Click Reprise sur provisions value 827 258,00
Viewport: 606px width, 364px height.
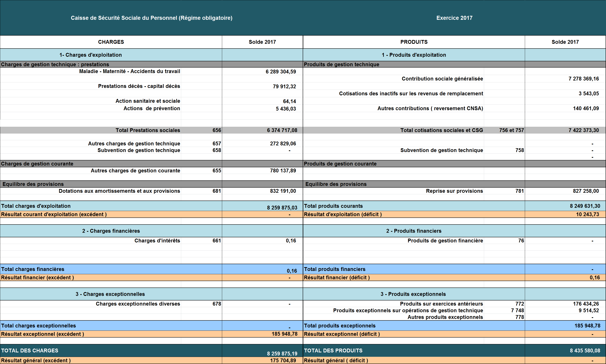(x=586, y=191)
